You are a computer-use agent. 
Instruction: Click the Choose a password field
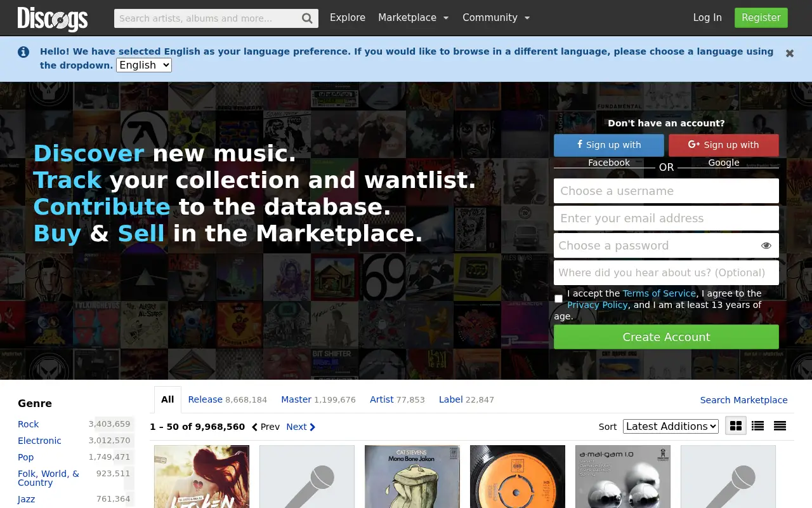666,246
